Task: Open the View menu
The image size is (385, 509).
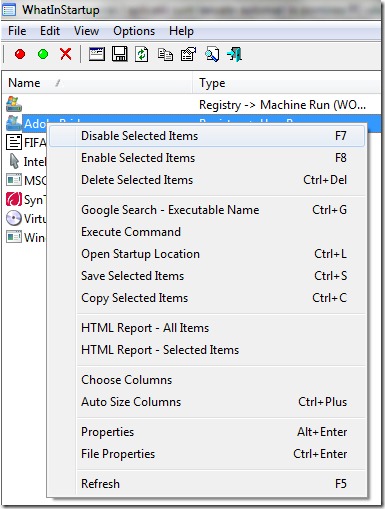Action: pos(86,31)
